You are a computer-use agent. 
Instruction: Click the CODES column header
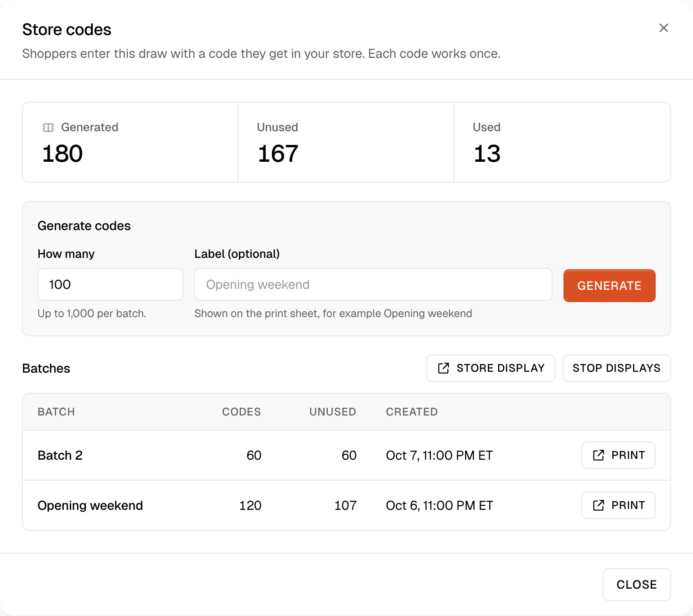point(241,412)
